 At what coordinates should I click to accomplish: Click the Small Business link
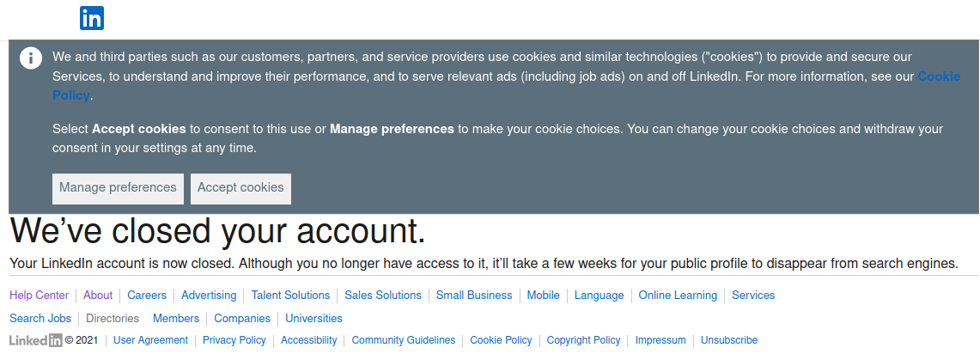tap(474, 296)
